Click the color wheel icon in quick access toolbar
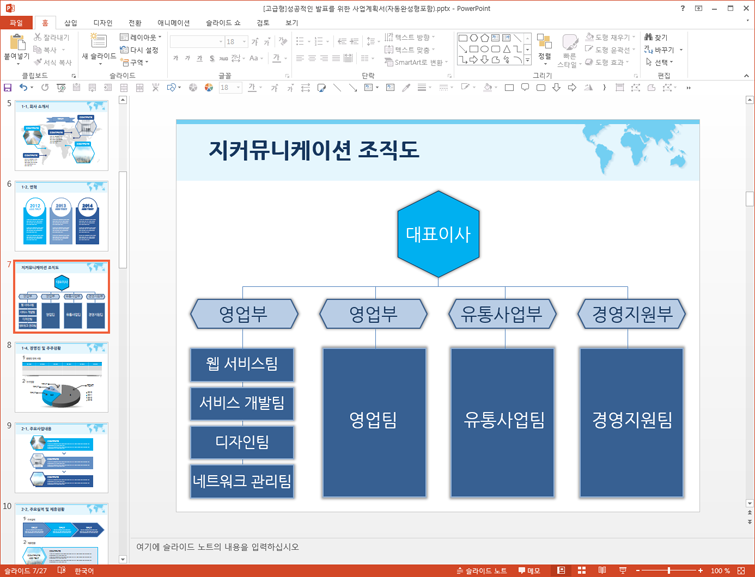Image resolution: width=755 pixels, height=577 pixels. (208, 88)
